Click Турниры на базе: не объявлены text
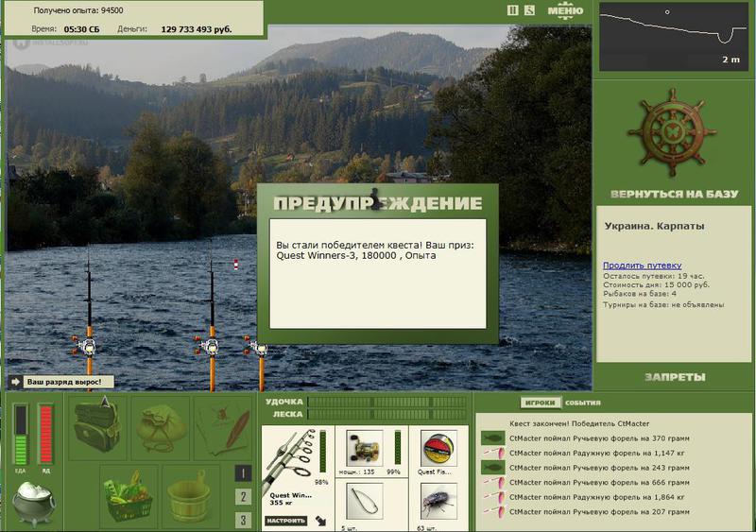756x532 pixels. (x=663, y=304)
